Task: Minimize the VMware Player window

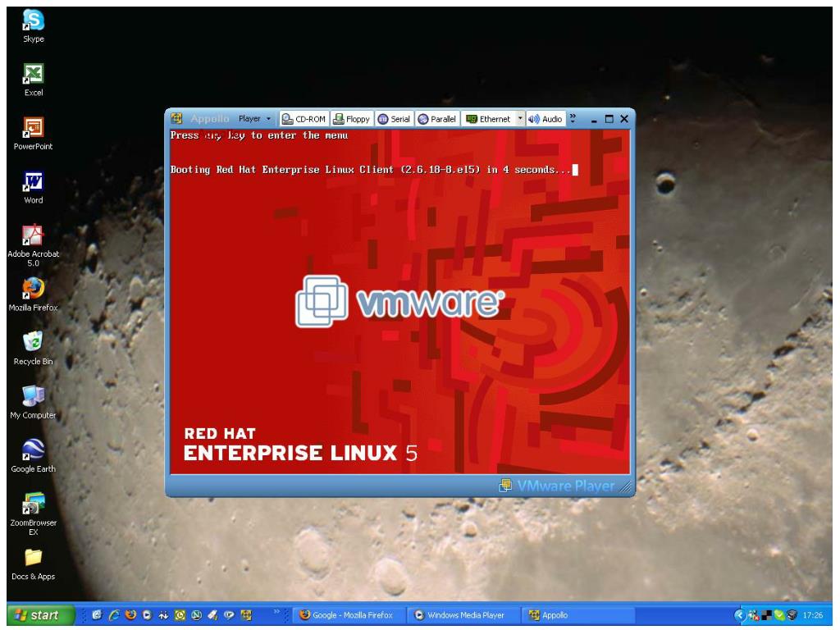Action: 594,120
